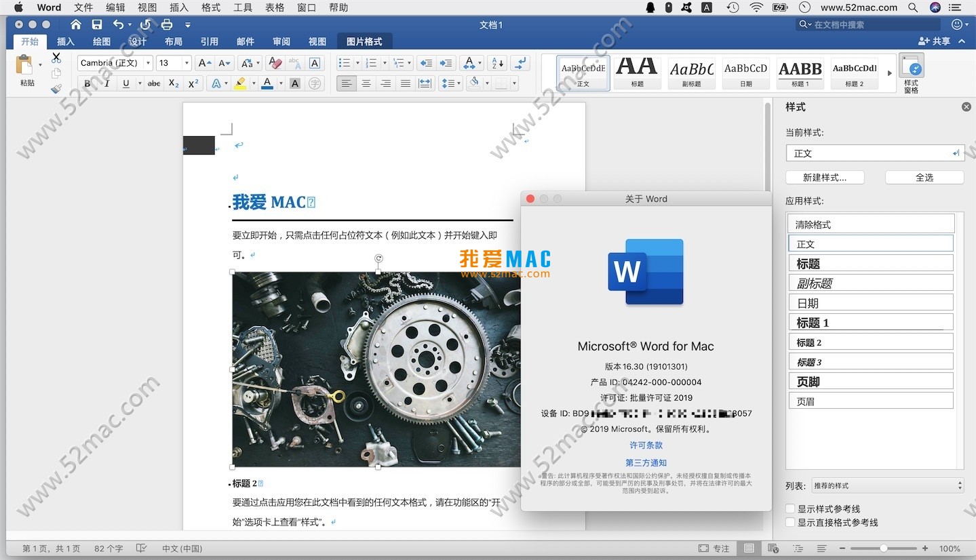Viewport: 976px width, 560px height.
Task: Open 许可条款 link in About dialog
Action: tap(646, 445)
